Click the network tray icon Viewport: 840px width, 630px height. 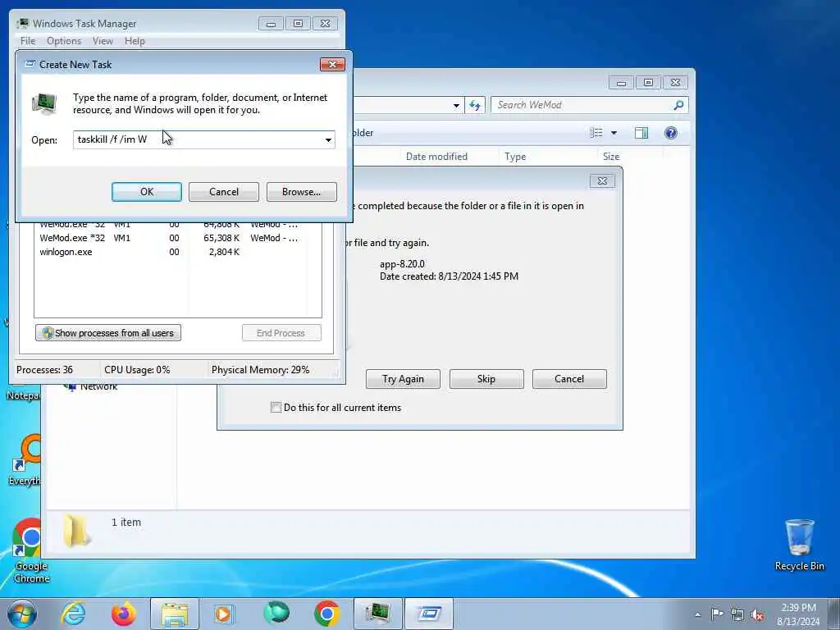[737, 614]
